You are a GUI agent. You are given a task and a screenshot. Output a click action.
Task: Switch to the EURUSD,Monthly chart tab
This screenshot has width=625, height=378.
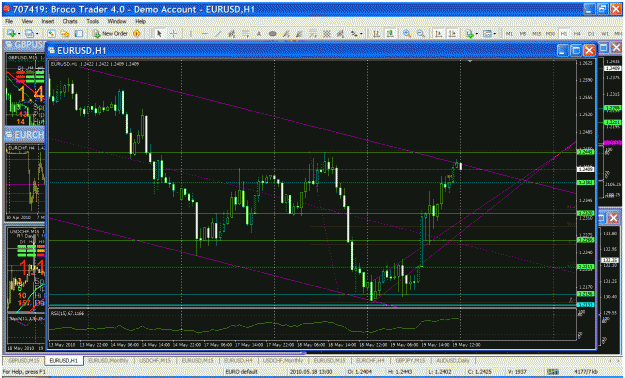(108, 360)
